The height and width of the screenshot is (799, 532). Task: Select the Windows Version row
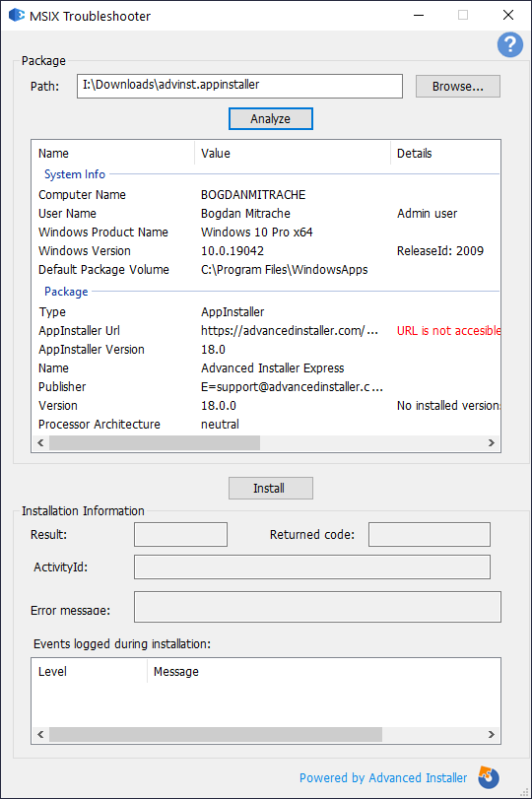pyautogui.click(x=266, y=251)
